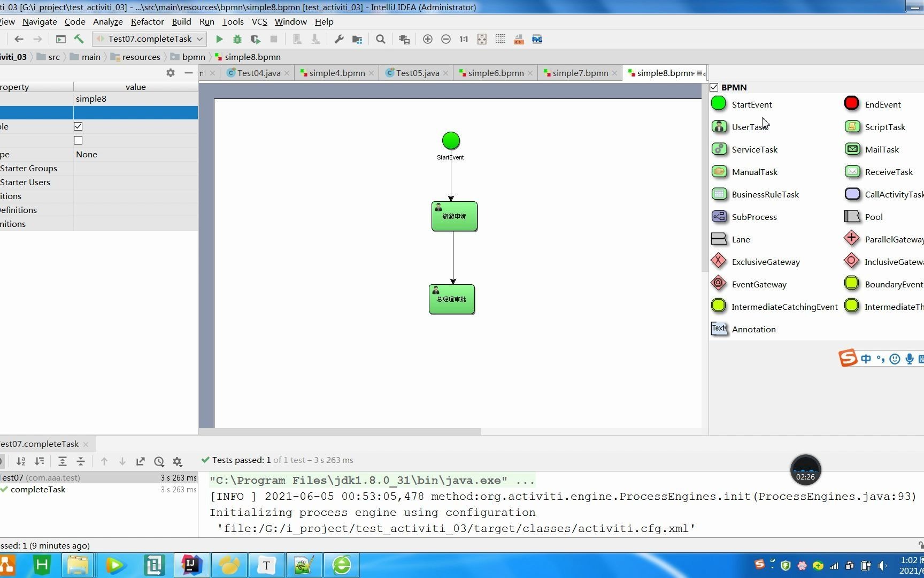
Task: Select InclusiveGateway from the palette
Action: (x=884, y=262)
